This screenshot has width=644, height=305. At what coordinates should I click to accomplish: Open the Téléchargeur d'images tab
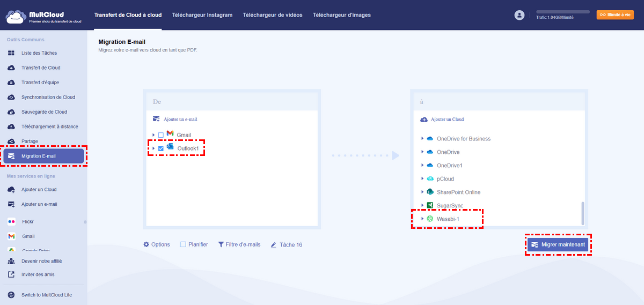click(342, 15)
